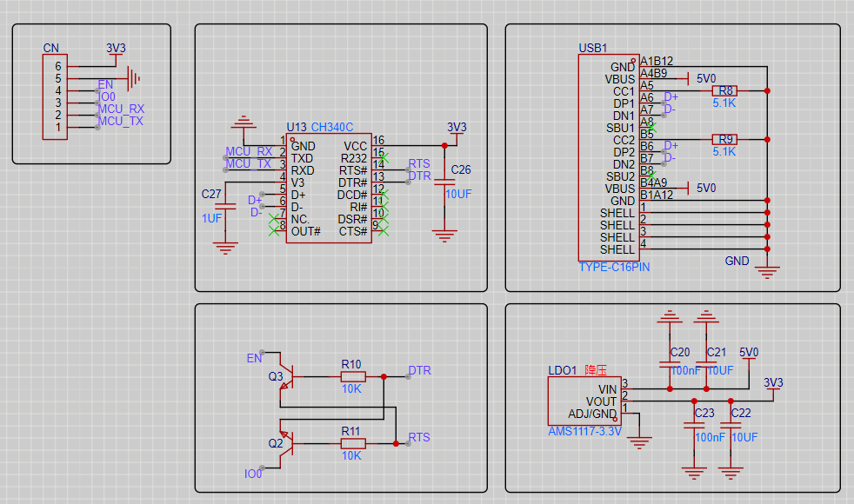Click resistor R10 next to transistor Q3
This screenshot has width=854, height=504.
[x=352, y=376]
